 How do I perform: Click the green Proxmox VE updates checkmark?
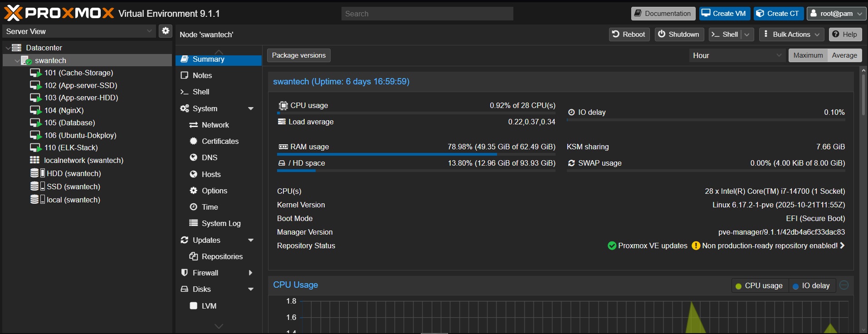612,246
